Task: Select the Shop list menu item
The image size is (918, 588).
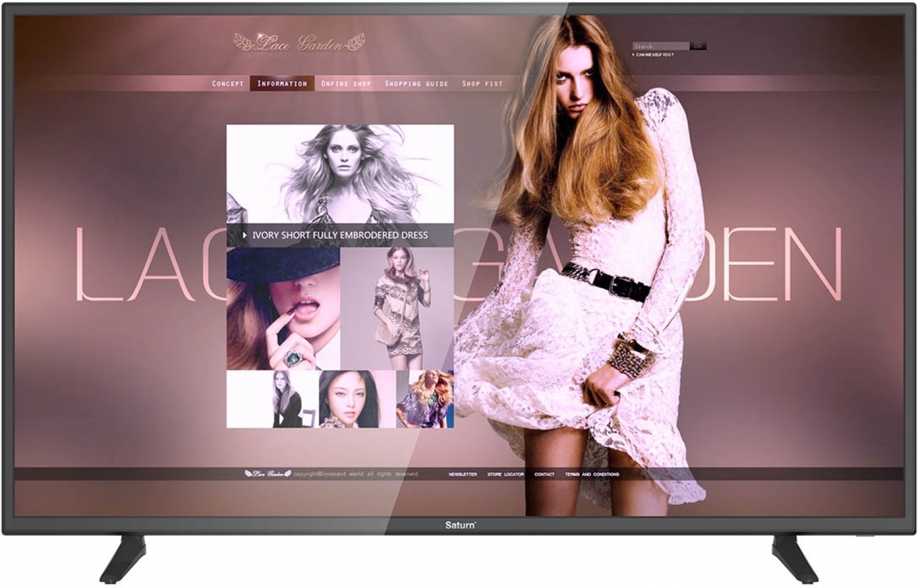Action: click(482, 83)
